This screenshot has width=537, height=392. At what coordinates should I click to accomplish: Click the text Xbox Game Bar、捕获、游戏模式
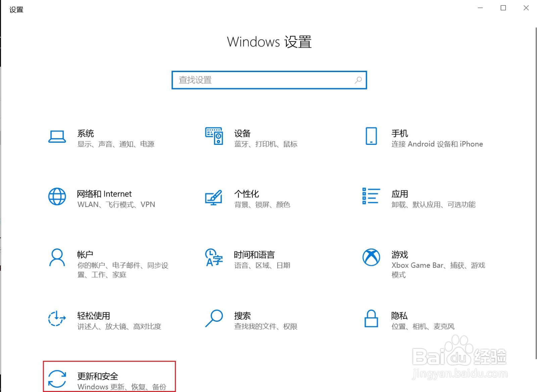(x=438, y=270)
